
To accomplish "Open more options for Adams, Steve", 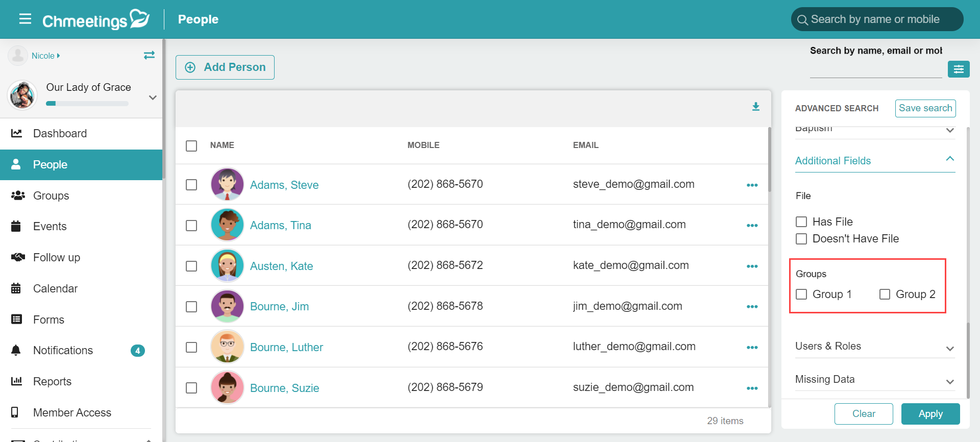I will [x=752, y=185].
